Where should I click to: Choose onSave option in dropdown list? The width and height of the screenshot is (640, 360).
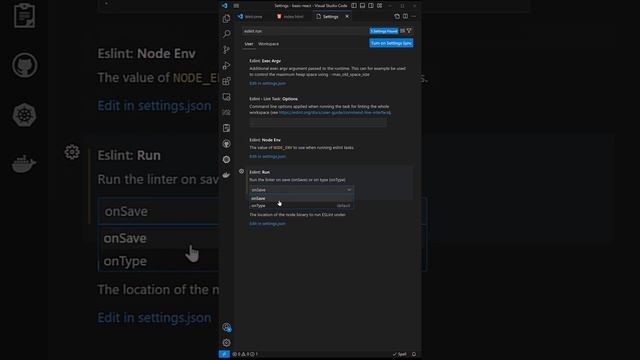click(301, 198)
